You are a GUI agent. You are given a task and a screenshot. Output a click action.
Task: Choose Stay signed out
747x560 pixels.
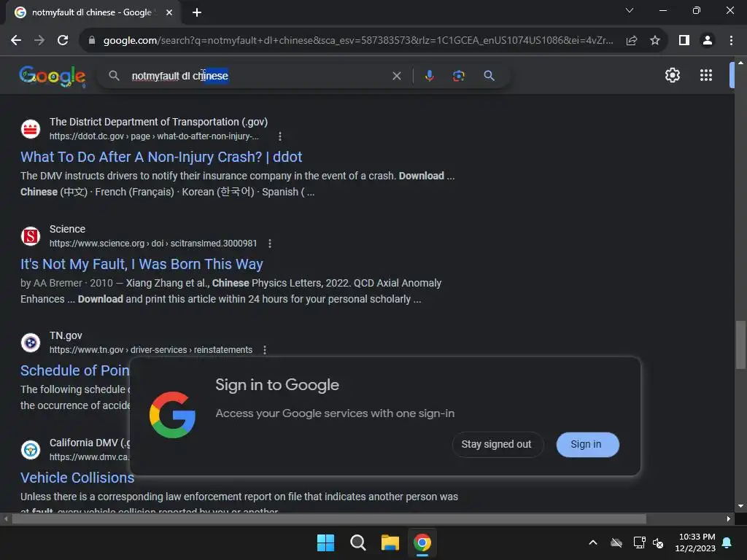pos(496,444)
